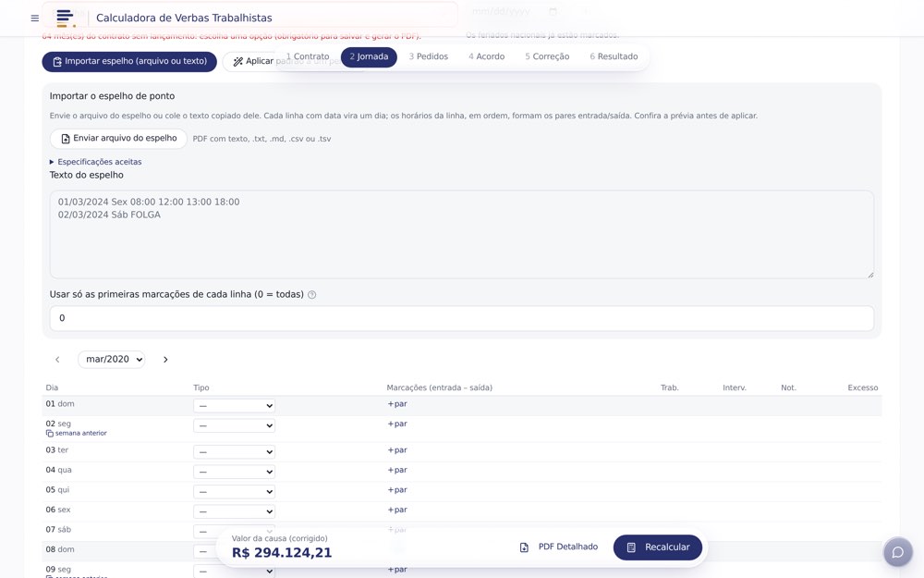Add +par on day 09 seg
This screenshot has height=578, width=924.
(x=397, y=570)
